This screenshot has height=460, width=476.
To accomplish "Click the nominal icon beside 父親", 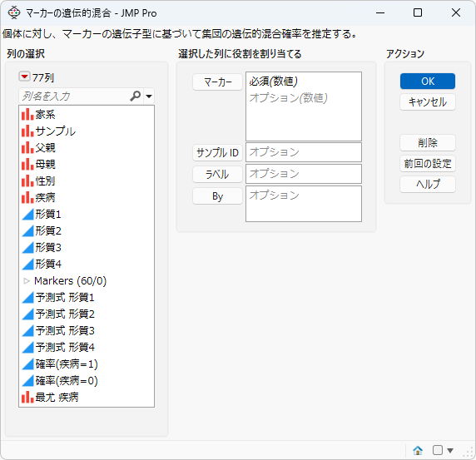I will tap(27, 148).
